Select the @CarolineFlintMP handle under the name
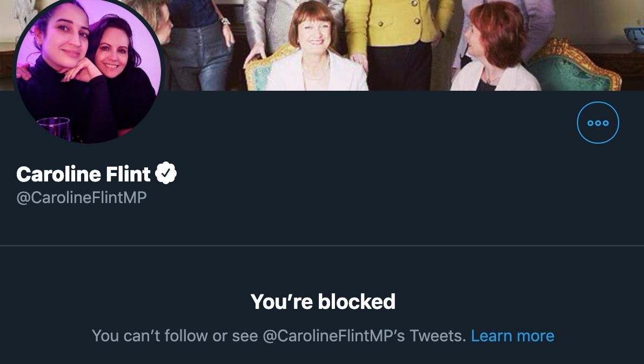Image resolution: width=644 pixels, height=364 pixels. pyautogui.click(x=82, y=197)
